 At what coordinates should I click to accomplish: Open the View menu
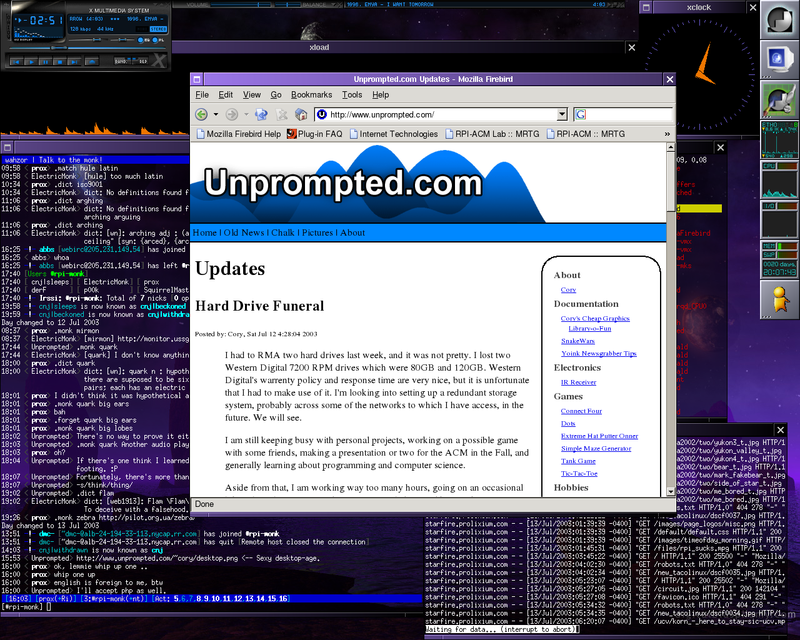[x=252, y=94]
